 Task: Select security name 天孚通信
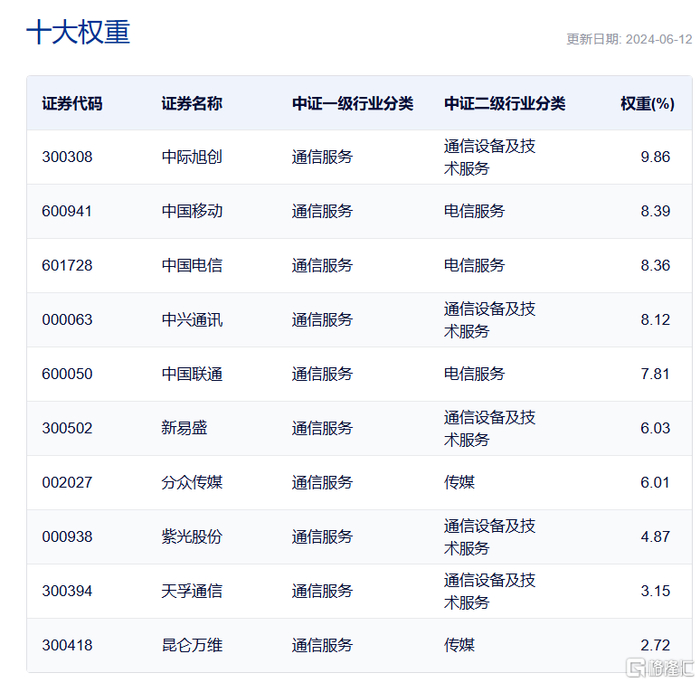192,591
